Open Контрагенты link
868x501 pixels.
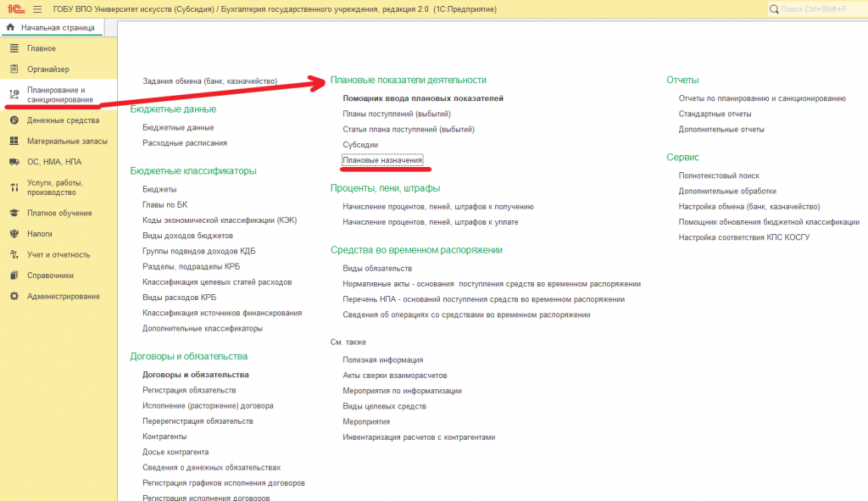(x=164, y=437)
